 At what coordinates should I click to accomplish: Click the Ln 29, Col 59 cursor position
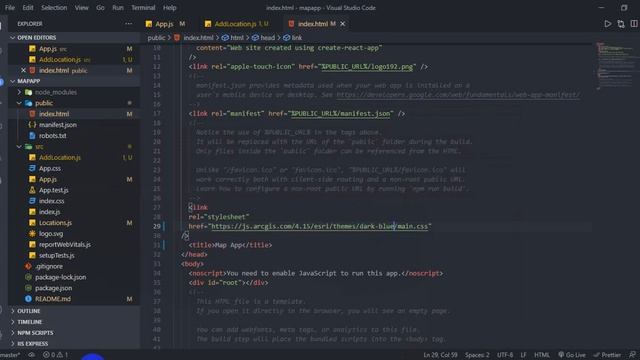(440, 355)
